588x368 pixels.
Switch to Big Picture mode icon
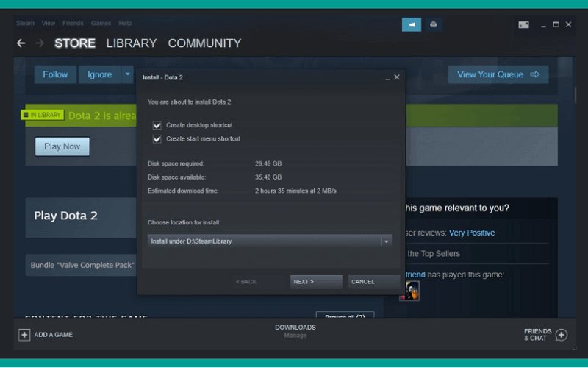coord(523,25)
